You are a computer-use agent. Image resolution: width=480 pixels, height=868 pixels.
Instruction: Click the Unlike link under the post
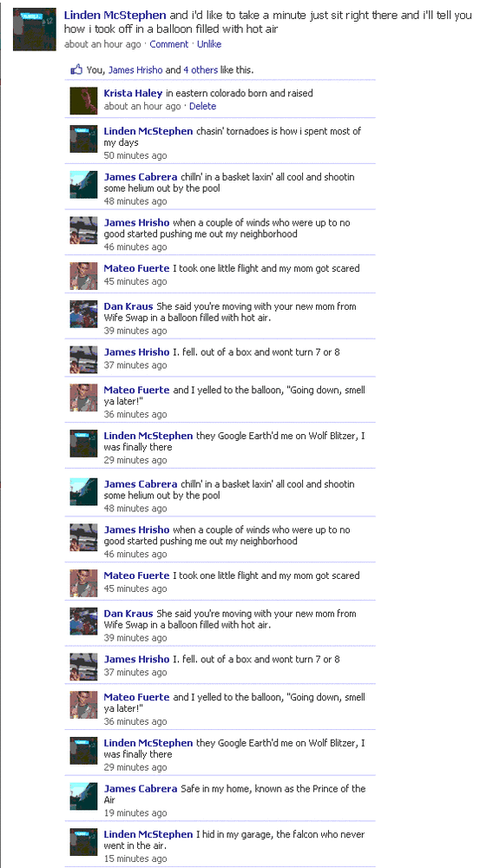pyautogui.click(x=209, y=44)
